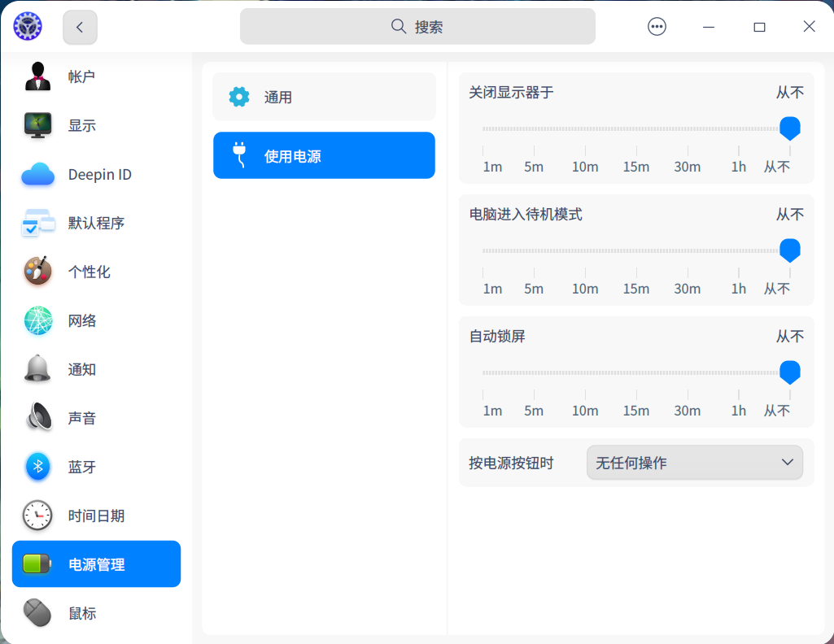The height and width of the screenshot is (644, 834).
Task: Click the more options ellipsis menu
Action: [x=656, y=26]
